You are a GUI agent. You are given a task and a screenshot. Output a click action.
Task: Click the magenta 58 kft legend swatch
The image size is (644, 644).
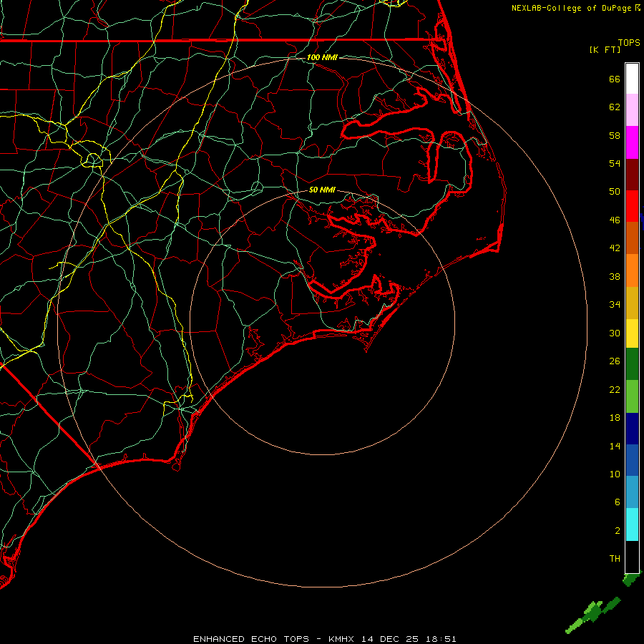[x=632, y=142]
